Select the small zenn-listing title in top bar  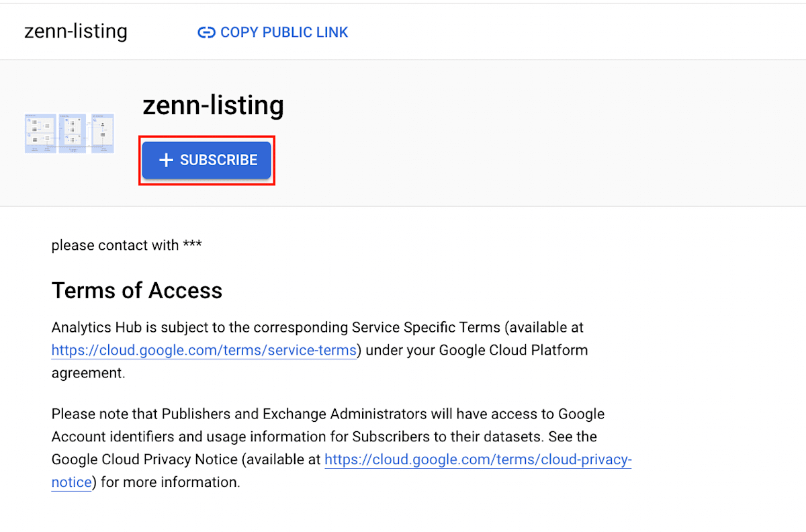[x=76, y=32]
